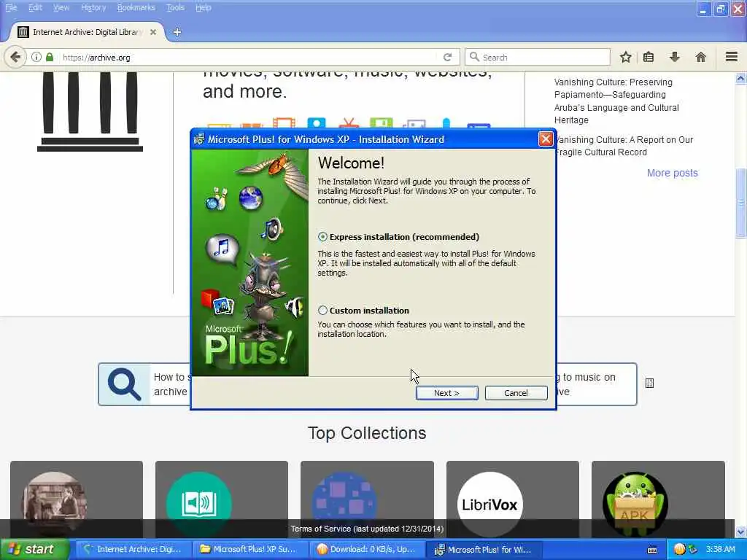
Task: Open the audio book collection tile
Action: click(222, 499)
